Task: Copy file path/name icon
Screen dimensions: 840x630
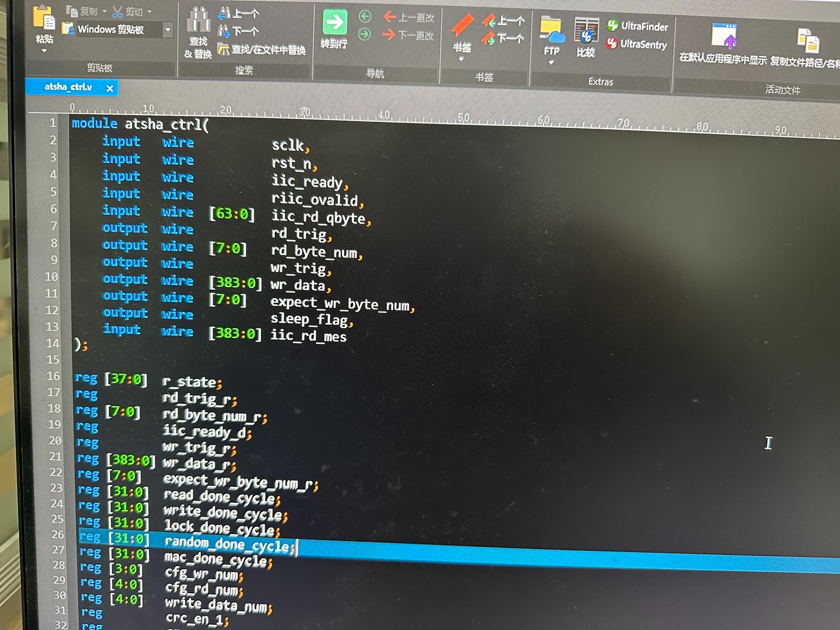Action: 808,40
